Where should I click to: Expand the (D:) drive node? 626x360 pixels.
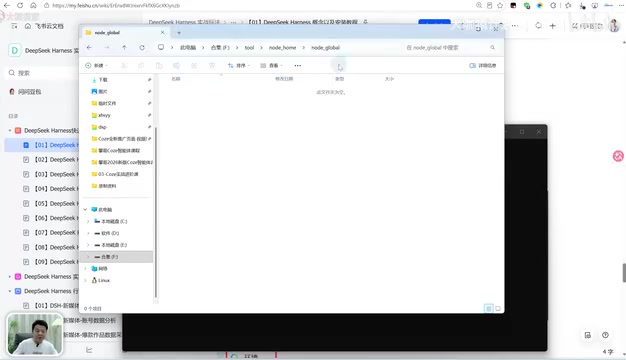pos(88,233)
